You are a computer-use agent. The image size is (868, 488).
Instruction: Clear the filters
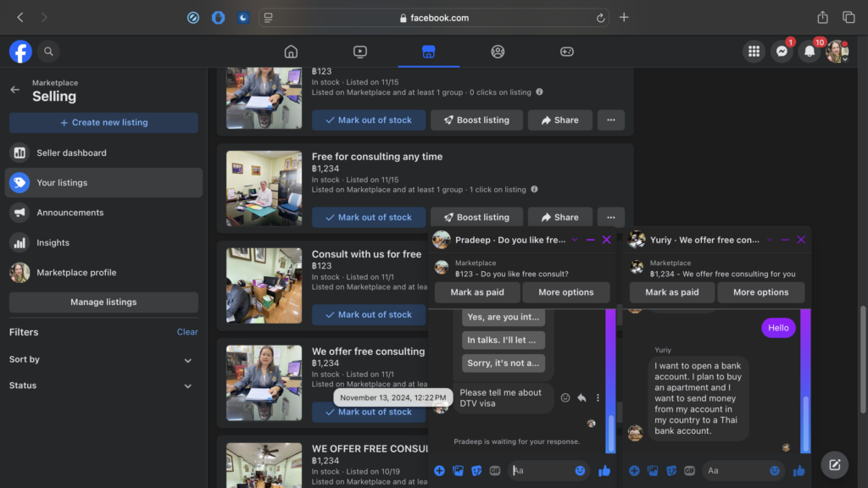[x=187, y=332]
